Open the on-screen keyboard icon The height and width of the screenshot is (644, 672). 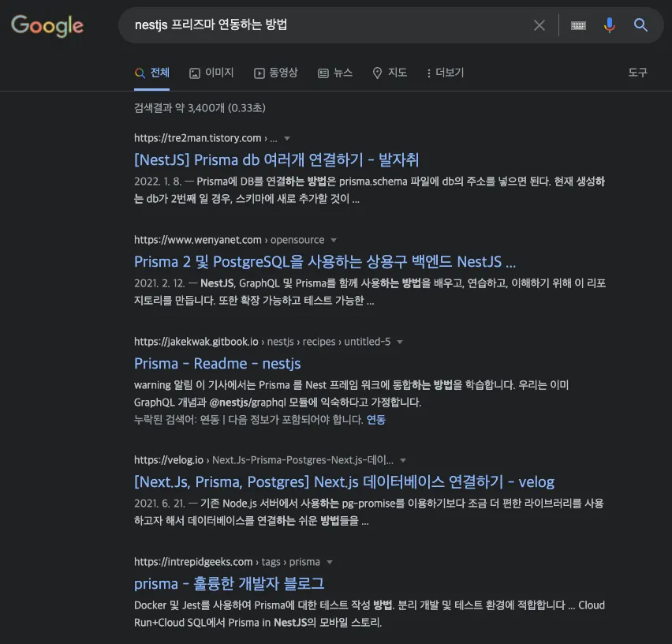578,25
